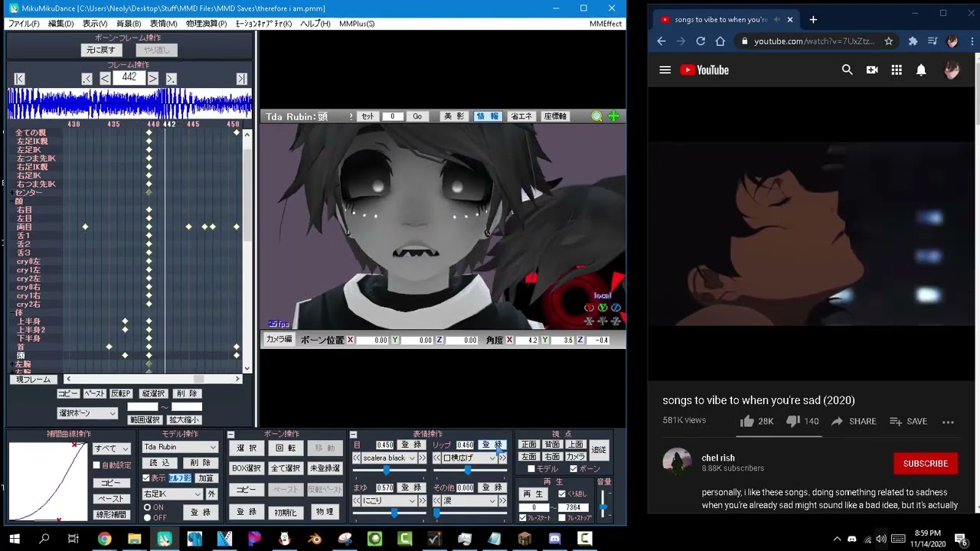Toggle 自動設定 auto-set checkbox
The image size is (980, 551).
97,465
